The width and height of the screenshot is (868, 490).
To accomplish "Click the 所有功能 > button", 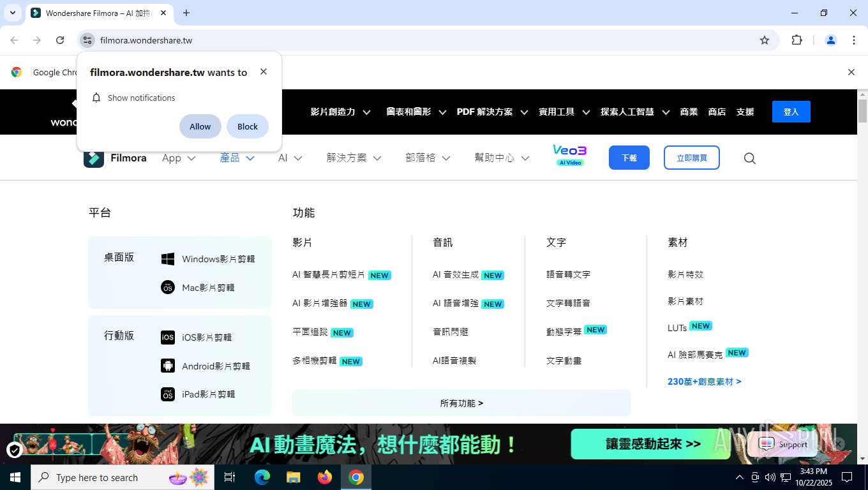I will [x=461, y=403].
